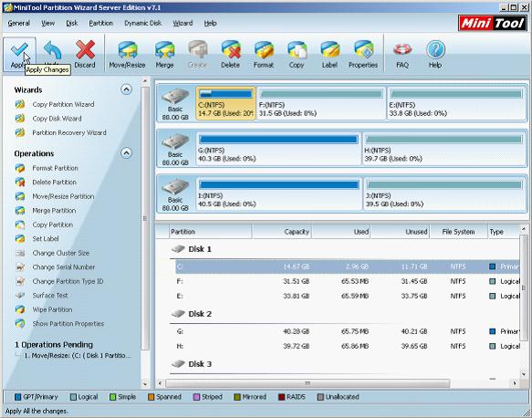Click the partition list horizontal scrollbar
The width and height of the screenshot is (532, 418).
(308, 383)
